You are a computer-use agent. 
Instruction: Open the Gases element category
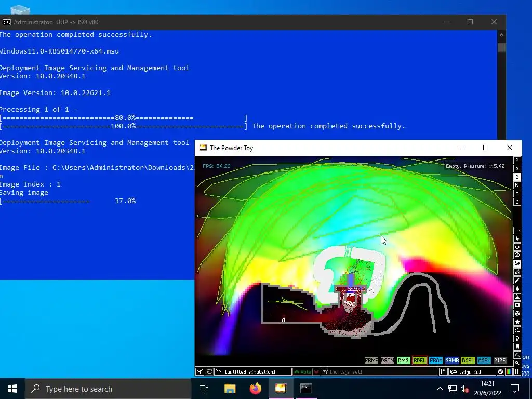tap(517, 280)
